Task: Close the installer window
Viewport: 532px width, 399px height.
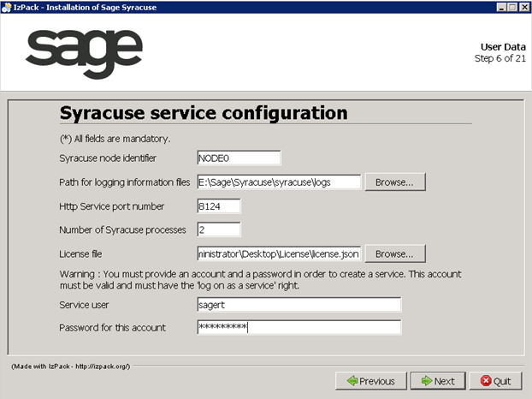Action: (x=524, y=7)
